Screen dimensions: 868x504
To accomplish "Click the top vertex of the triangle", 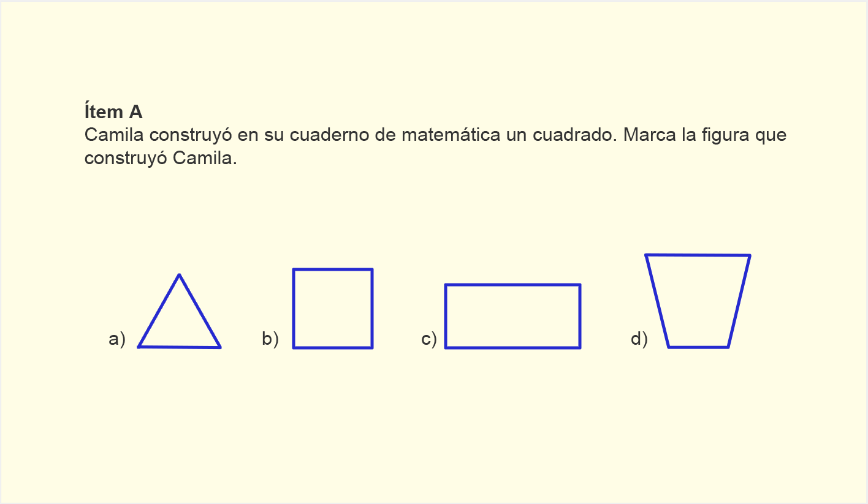I will (x=179, y=274).
